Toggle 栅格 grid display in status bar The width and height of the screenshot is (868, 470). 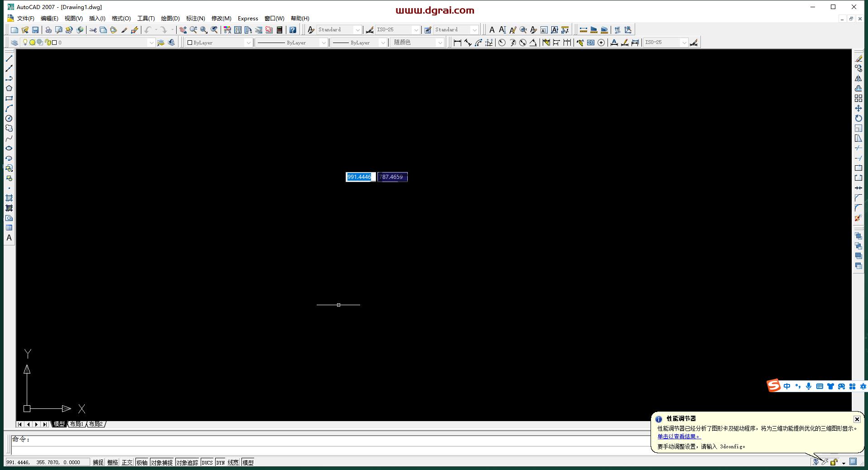click(x=112, y=462)
